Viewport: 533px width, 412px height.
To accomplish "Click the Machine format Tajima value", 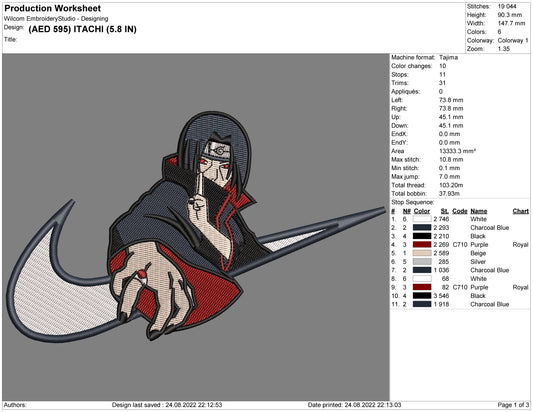I will click(x=448, y=57).
